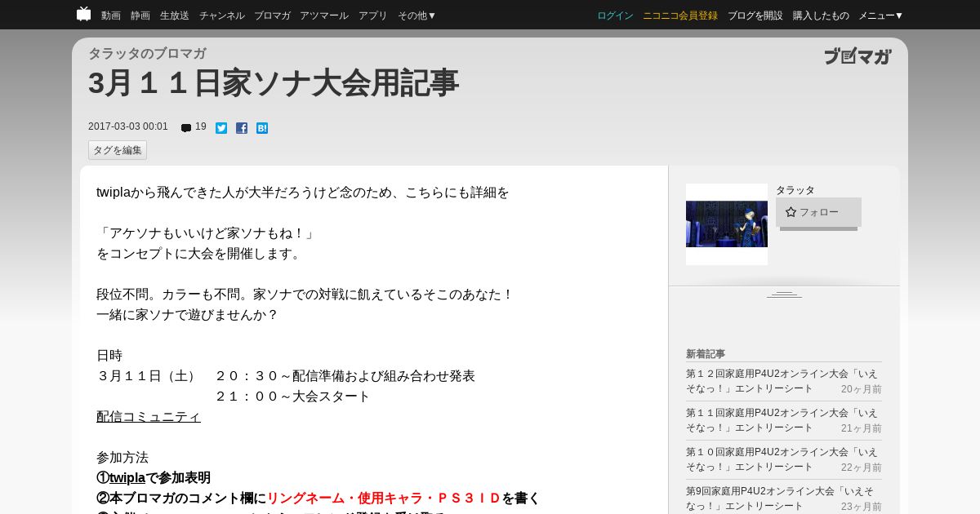Click the post date 2017-03-03 00:01

pos(128,126)
